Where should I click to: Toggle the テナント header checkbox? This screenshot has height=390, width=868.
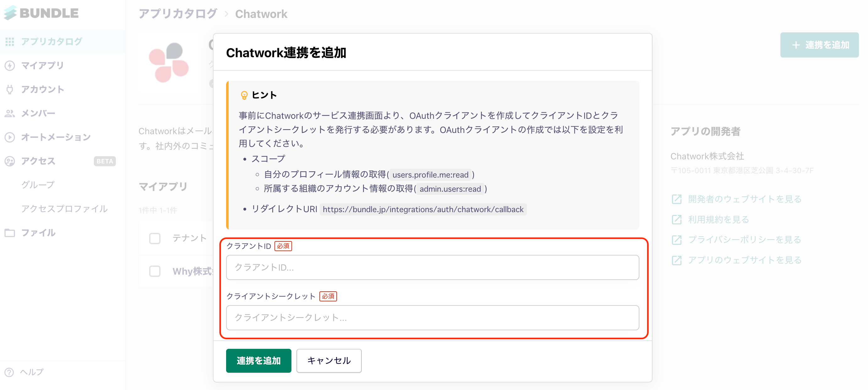coord(155,238)
